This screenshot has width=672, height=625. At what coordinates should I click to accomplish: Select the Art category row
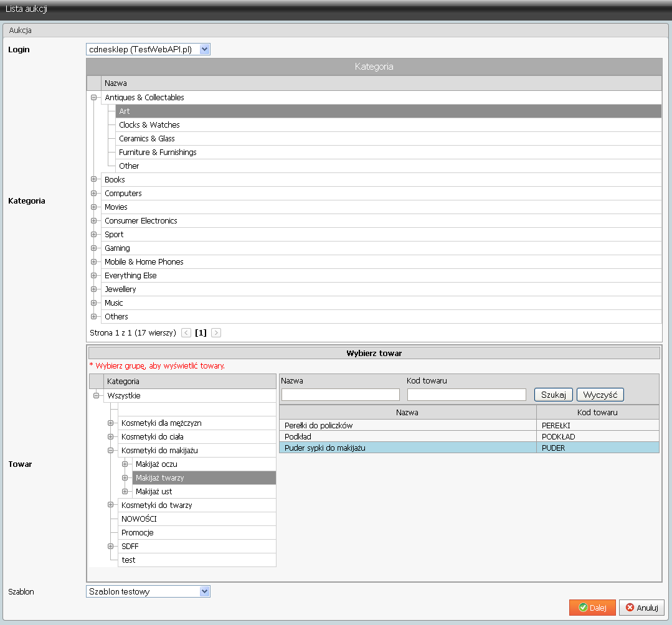388,111
